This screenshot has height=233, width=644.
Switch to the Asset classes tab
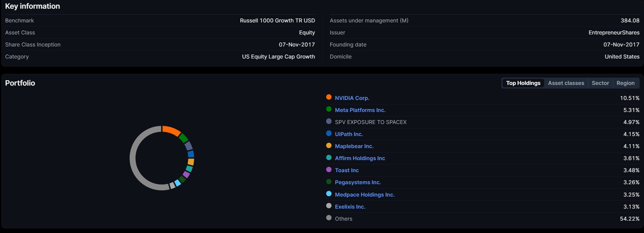(x=566, y=83)
